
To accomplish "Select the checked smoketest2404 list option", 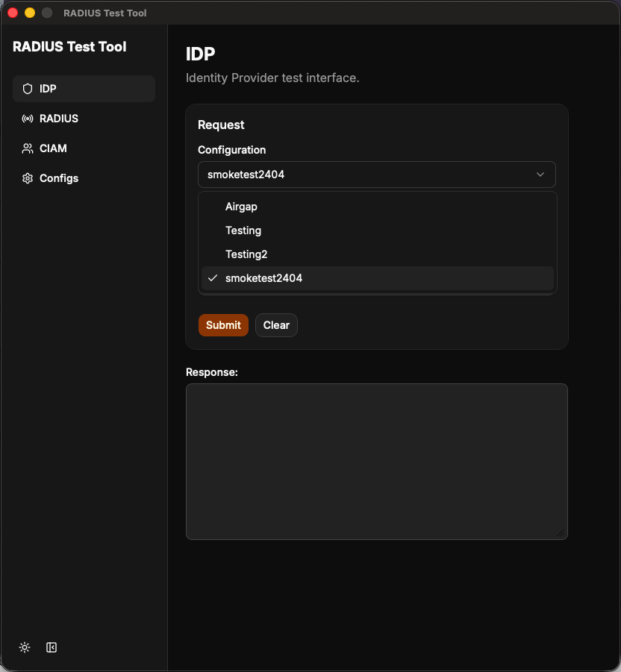I will click(x=378, y=278).
